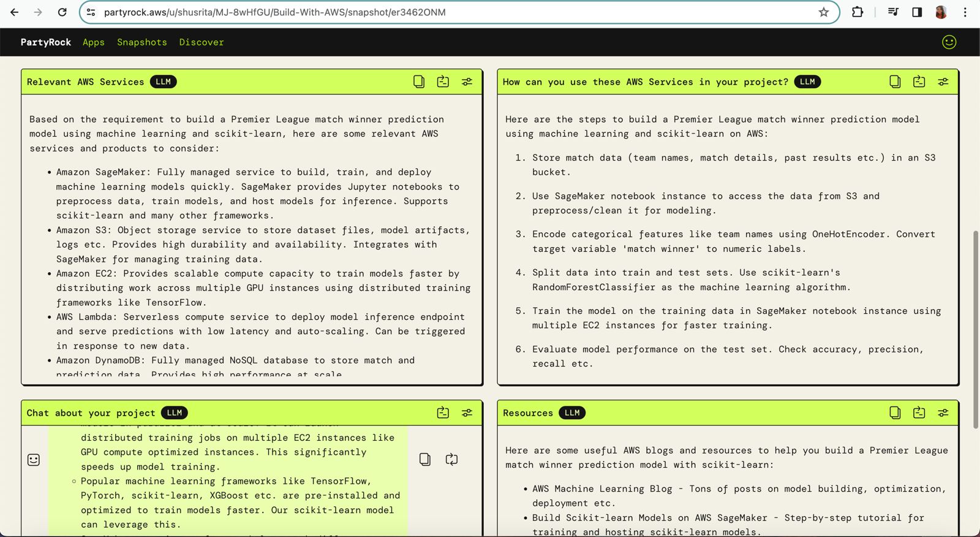Click the 'Amazon SageMaker' bullet text
Screen dimensions: 980x537
click(x=258, y=194)
